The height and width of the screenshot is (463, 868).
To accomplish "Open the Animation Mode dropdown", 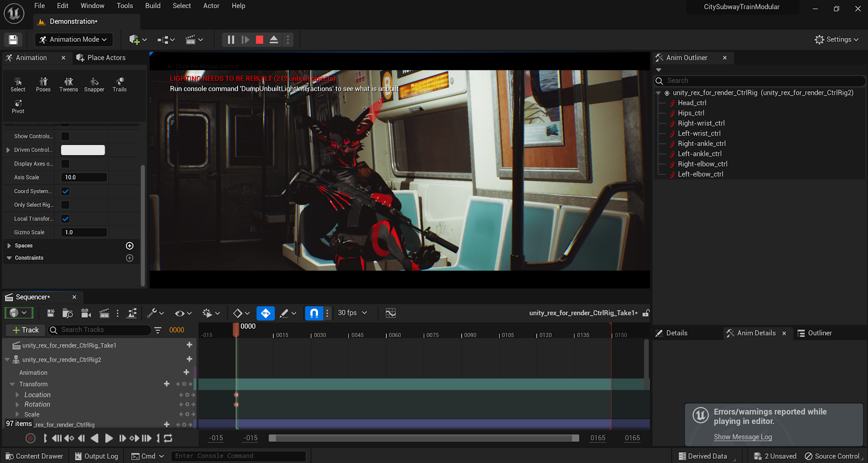I will [74, 40].
